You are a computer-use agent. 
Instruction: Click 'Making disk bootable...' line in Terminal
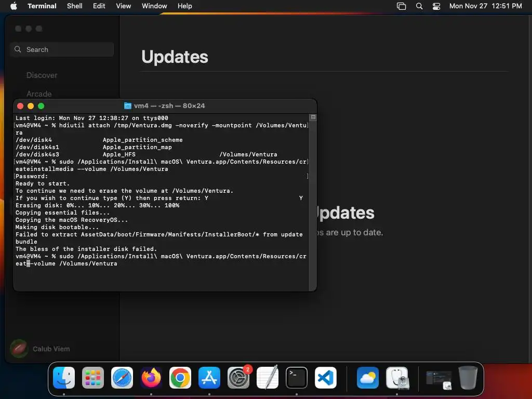(57, 228)
